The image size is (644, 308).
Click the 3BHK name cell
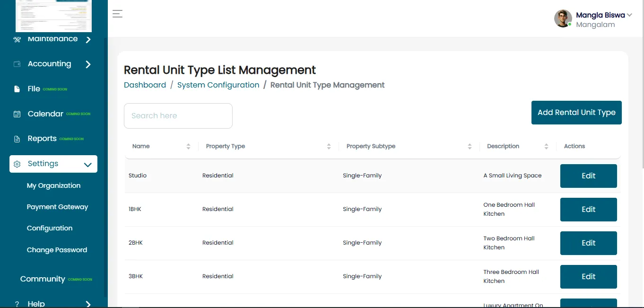click(x=136, y=276)
